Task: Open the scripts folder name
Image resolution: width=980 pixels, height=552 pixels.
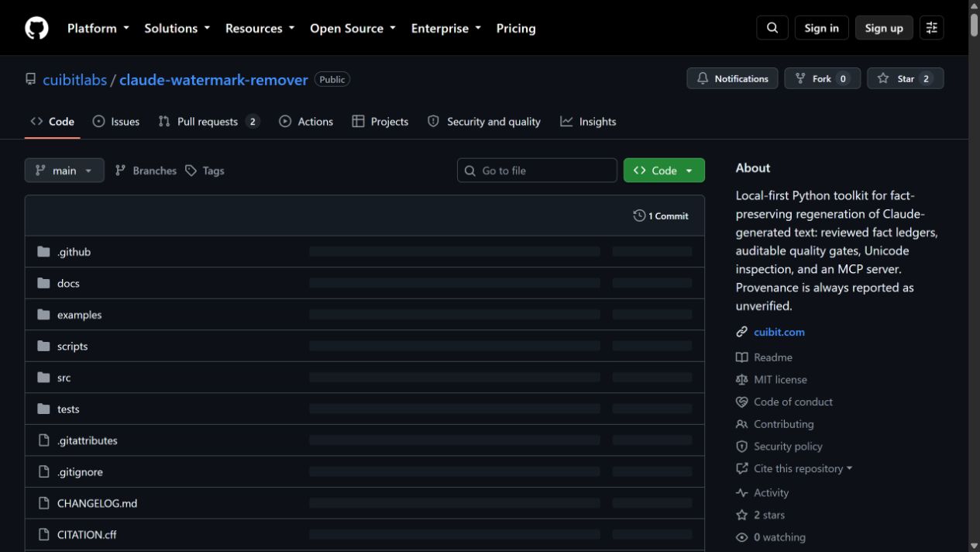Action: coord(73,347)
